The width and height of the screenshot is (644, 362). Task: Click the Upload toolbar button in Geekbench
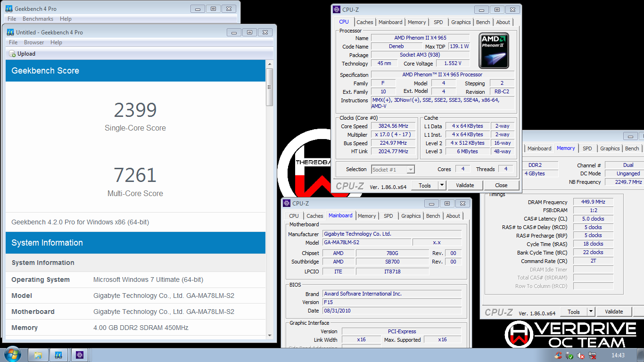click(x=22, y=54)
